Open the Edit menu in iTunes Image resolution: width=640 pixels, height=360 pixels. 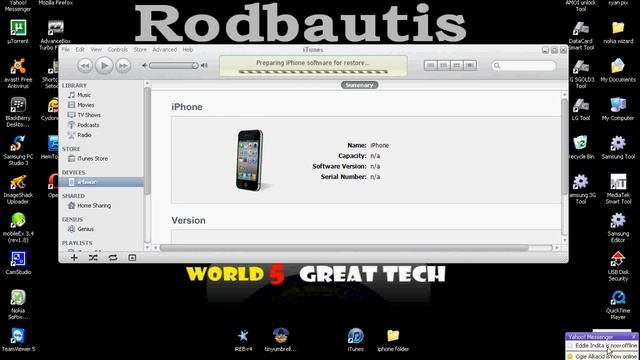(80, 49)
